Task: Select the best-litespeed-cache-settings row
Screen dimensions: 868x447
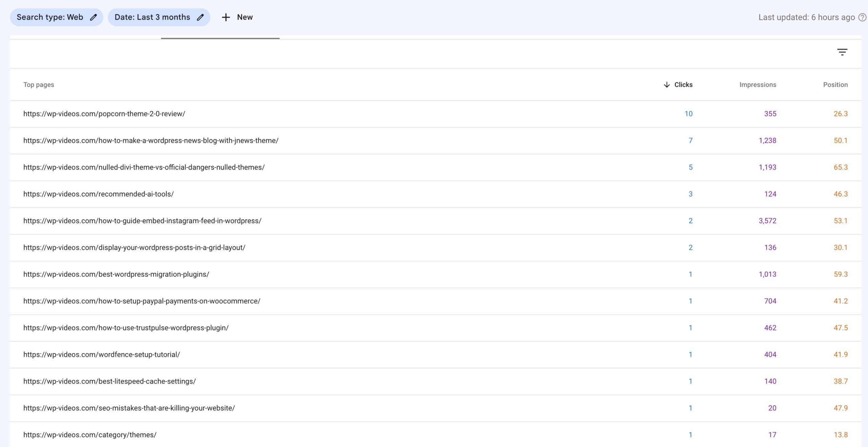Action: 110,382
